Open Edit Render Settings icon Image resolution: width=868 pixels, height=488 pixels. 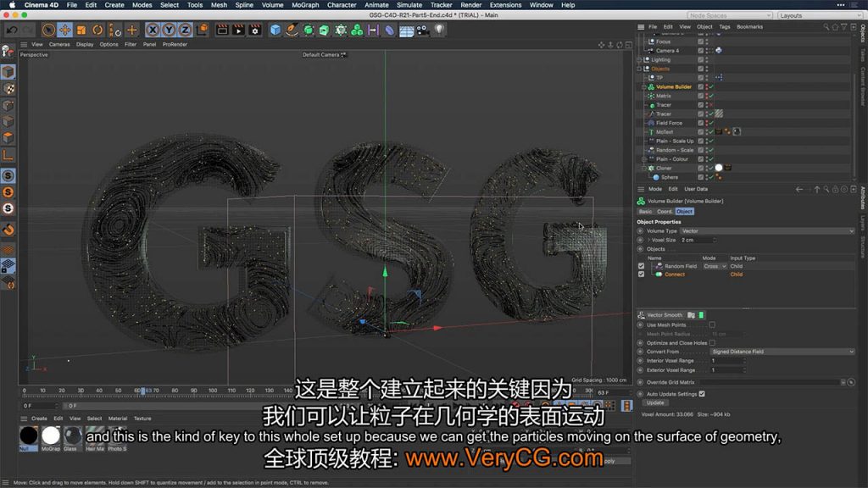[x=255, y=30]
